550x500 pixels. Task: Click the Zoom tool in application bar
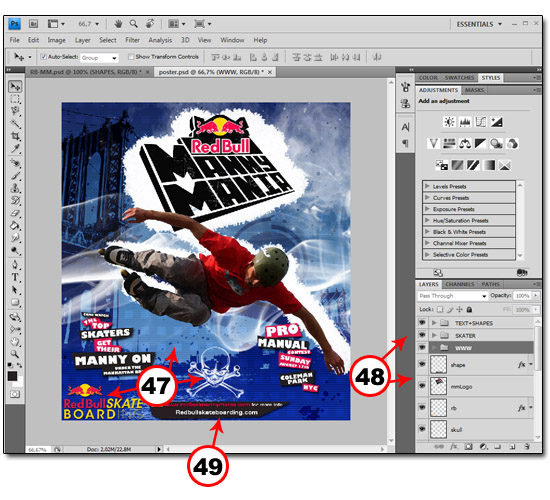click(x=134, y=24)
